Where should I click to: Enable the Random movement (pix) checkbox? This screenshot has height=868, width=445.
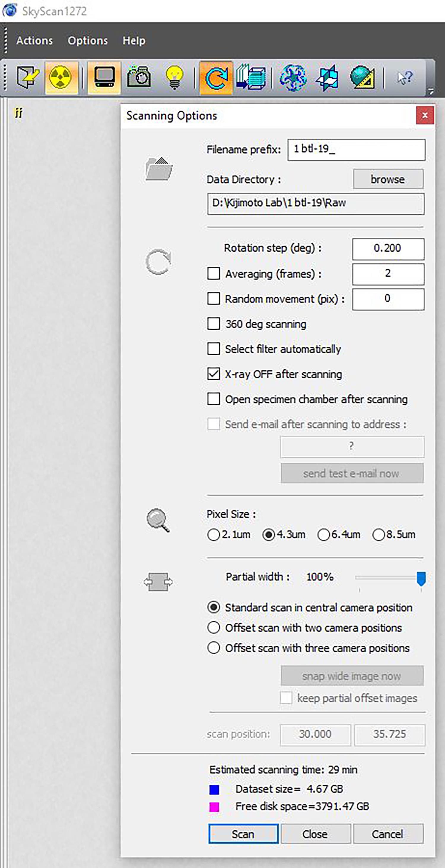point(214,299)
